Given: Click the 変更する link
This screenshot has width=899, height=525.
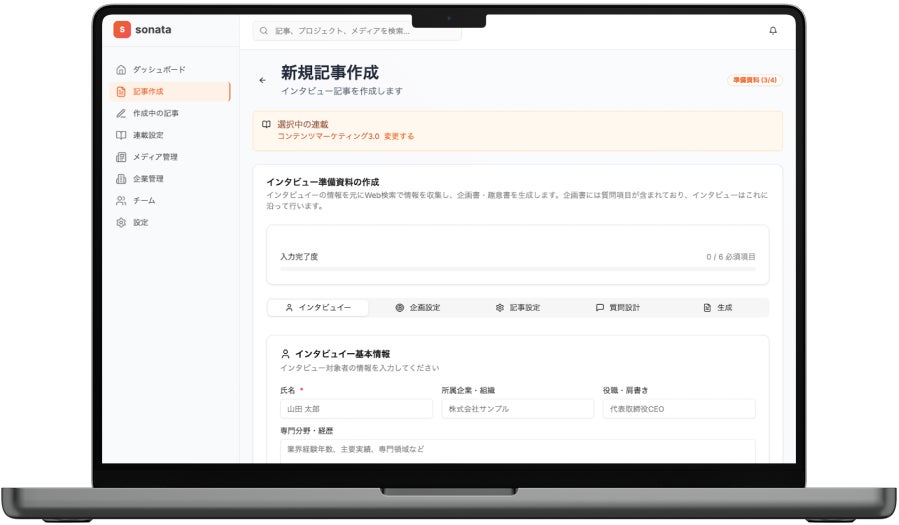Looking at the screenshot, I should (399, 136).
